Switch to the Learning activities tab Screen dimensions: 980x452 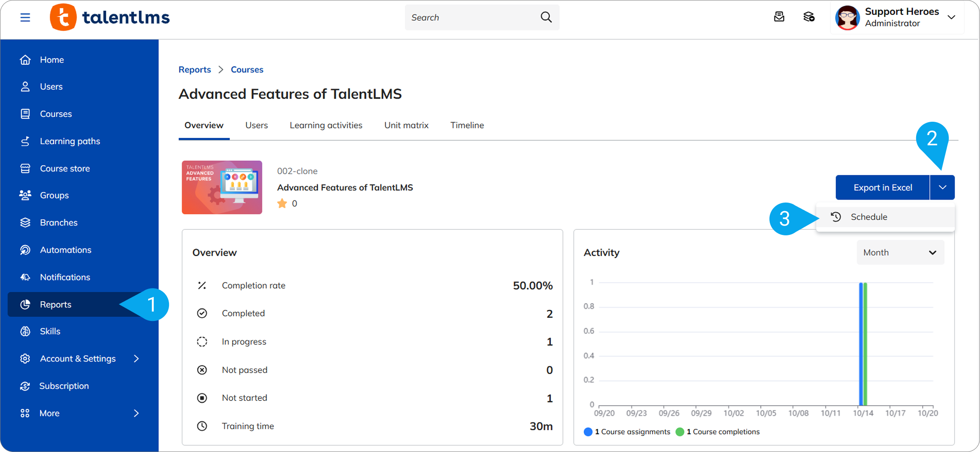(x=326, y=125)
